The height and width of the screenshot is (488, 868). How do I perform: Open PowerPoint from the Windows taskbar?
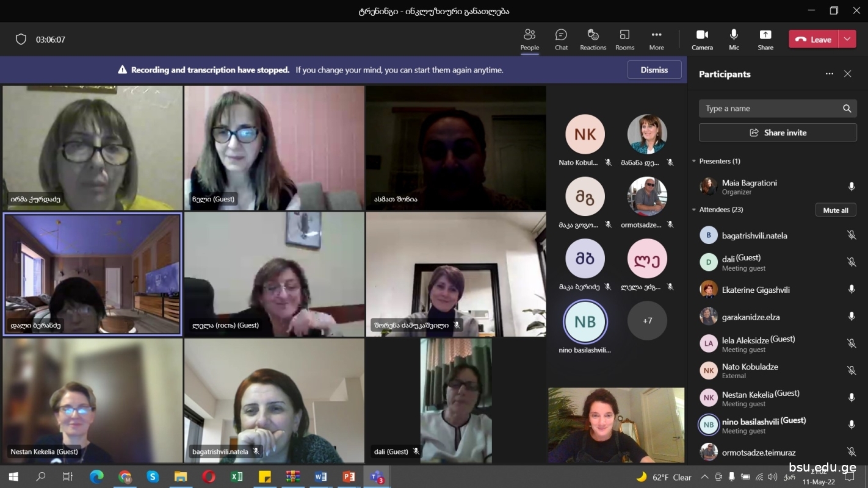(349, 477)
